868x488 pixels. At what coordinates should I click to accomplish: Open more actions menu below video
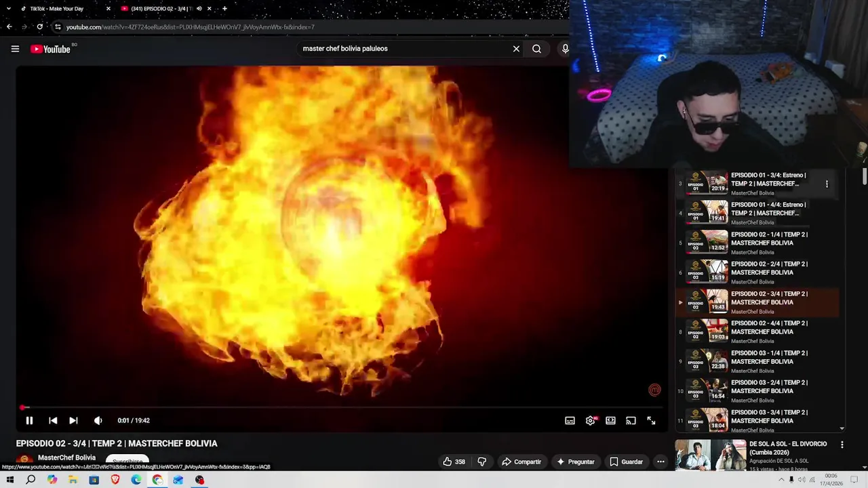(660, 462)
